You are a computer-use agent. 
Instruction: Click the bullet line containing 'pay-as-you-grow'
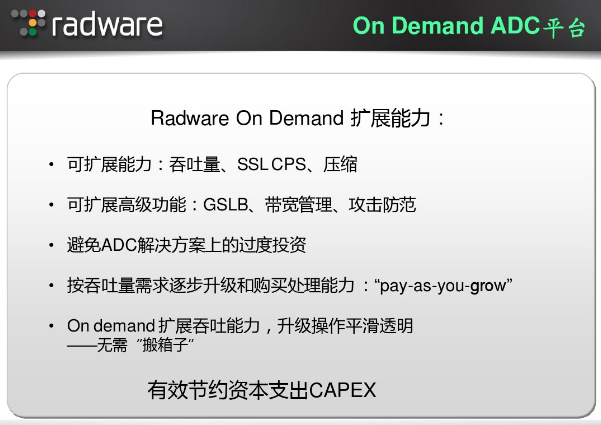coord(289,286)
